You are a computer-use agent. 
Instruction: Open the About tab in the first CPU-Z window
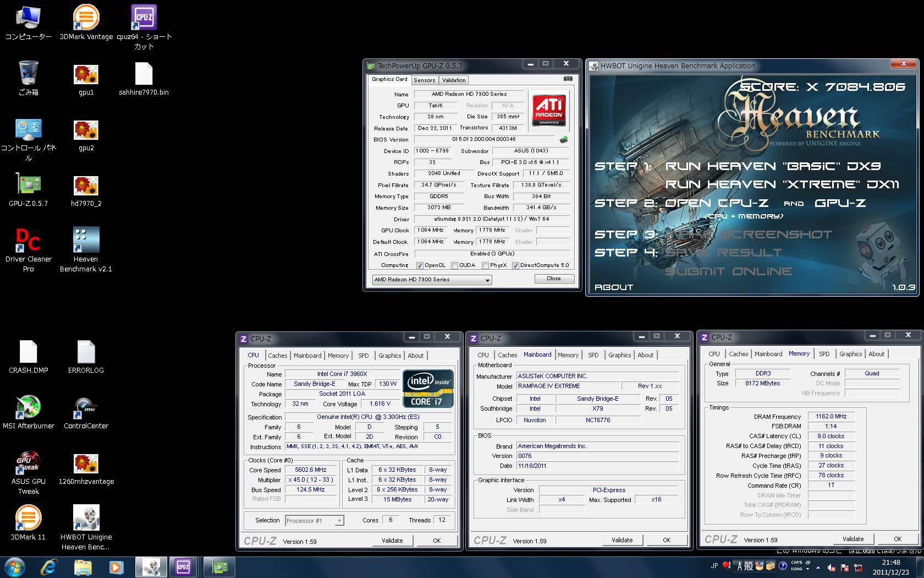pyautogui.click(x=415, y=356)
